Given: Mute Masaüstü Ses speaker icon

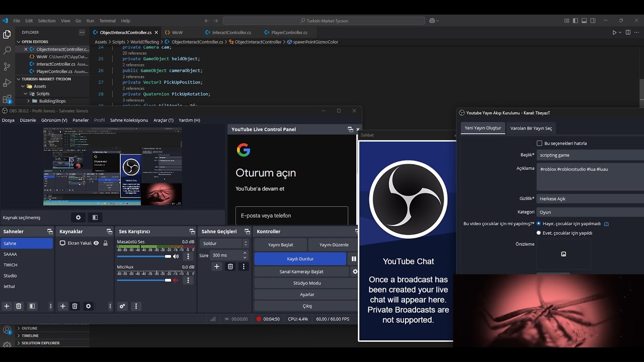Looking at the screenshot, I should [x=176, y=256].
